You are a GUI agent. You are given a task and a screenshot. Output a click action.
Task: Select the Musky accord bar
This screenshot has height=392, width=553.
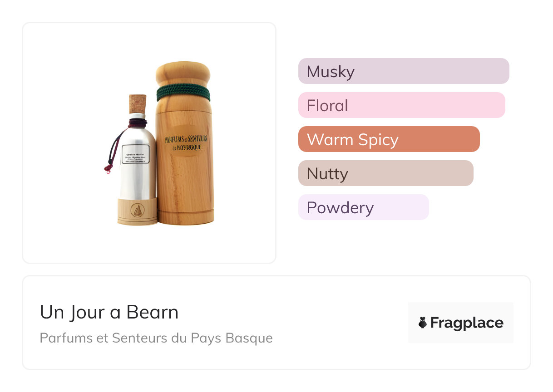pos(404,71)
